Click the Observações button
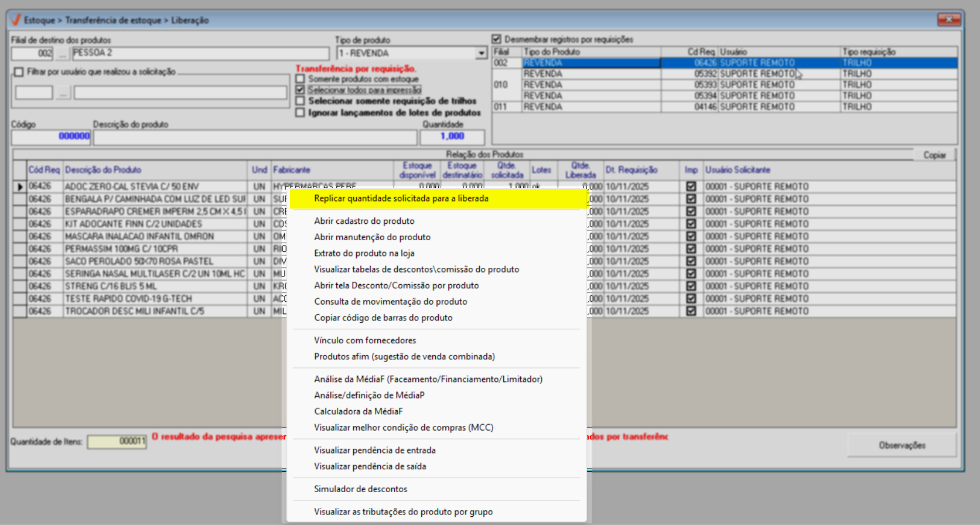The height and width of the screenshot is (525, 980). (902, 445)
